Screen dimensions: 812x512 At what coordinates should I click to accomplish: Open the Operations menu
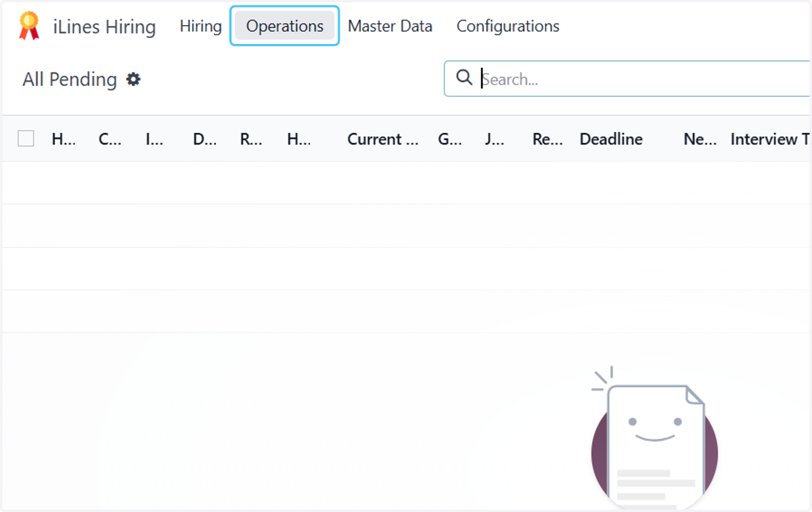click(x=285, y=26)
